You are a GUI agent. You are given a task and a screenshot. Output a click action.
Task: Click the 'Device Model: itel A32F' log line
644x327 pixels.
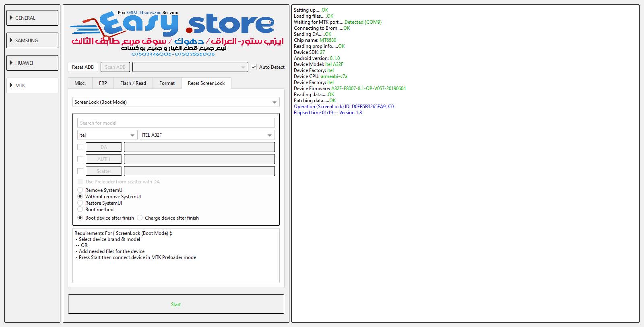pos(318,64)
